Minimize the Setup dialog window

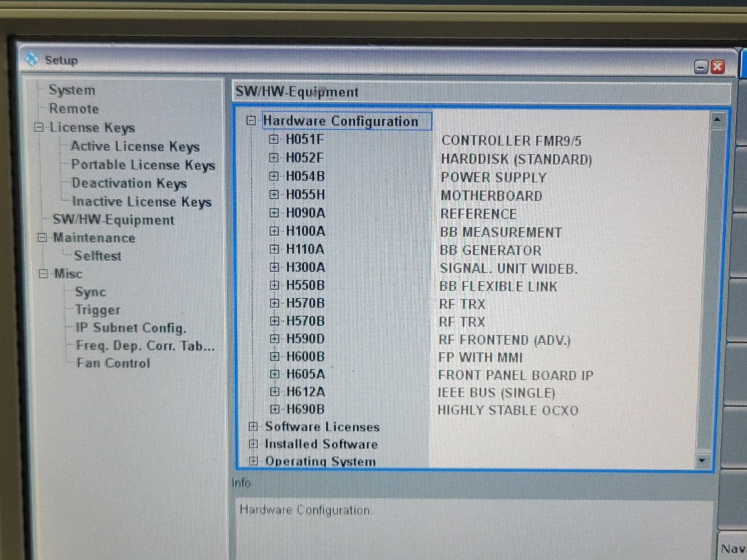click(702, 67)
